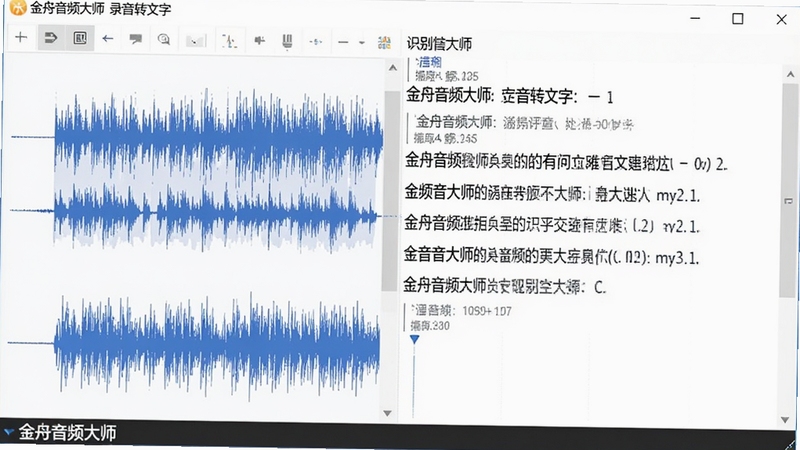800x450 pixels.
Task: Open the small dropdown arrow beside dash tool
Action: click(x=362, y=43)
